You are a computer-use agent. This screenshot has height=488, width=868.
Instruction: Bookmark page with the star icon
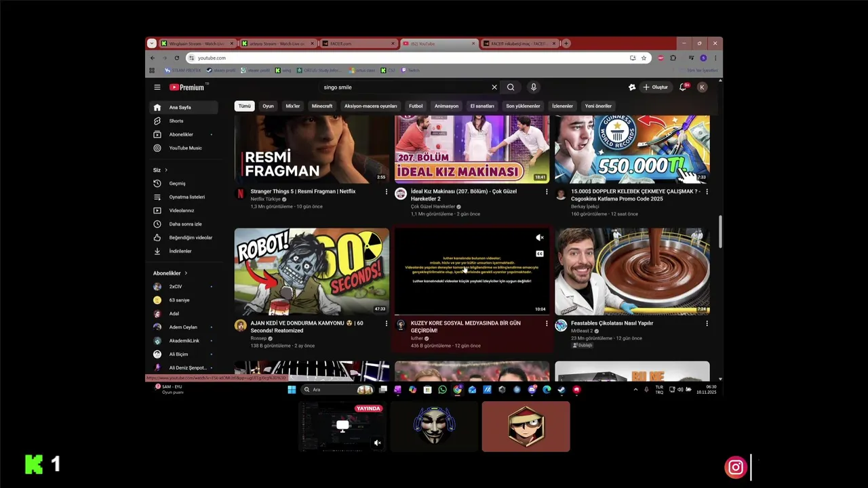pyautogui.click(x=644, y=58)
